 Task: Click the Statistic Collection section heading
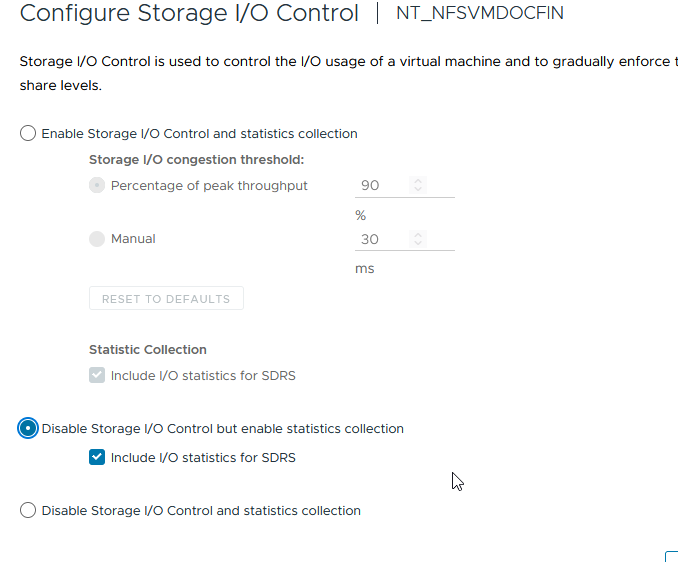148,350
